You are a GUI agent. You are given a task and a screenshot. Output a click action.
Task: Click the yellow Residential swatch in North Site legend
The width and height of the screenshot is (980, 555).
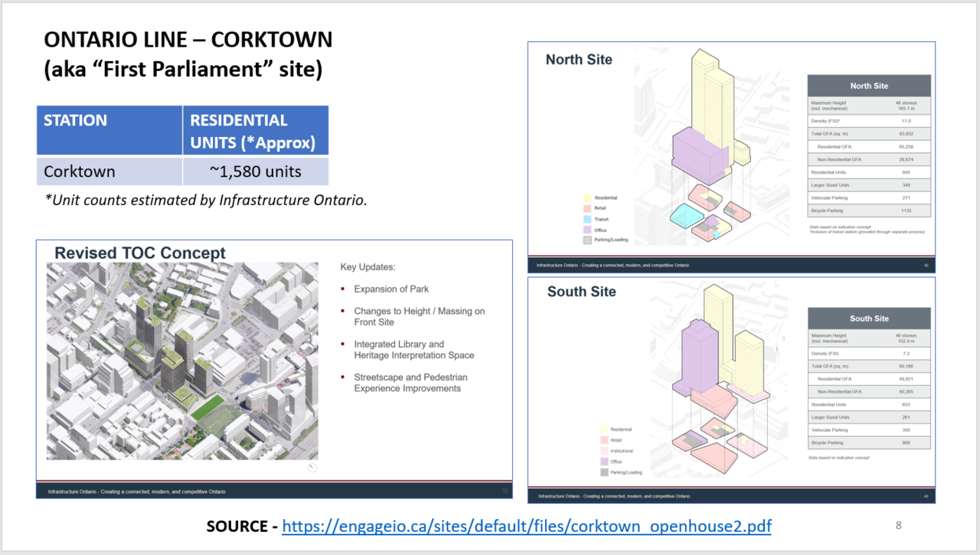coord(587,198)
